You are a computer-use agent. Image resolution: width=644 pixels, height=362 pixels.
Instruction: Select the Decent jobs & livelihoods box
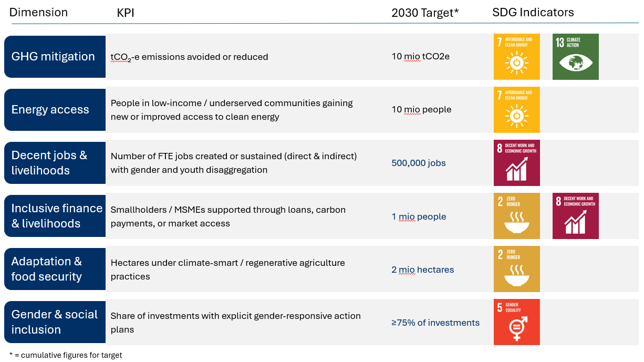[x=55, y=163]
